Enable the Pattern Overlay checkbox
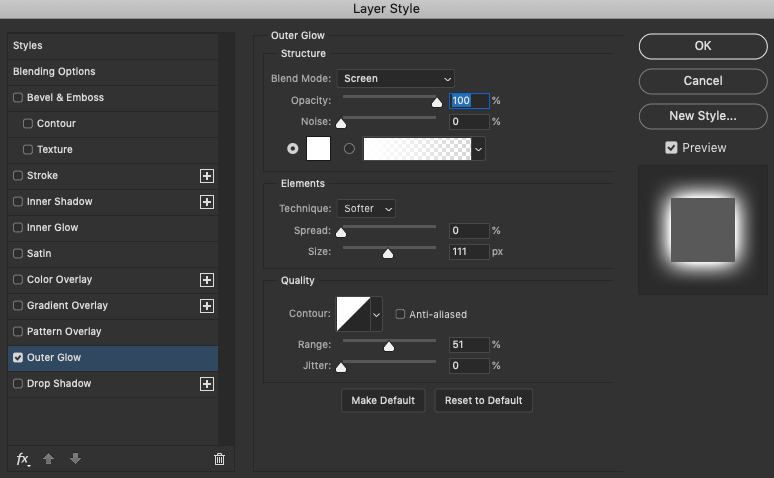Screen dimensions: 774x478 tap(18, 331)
